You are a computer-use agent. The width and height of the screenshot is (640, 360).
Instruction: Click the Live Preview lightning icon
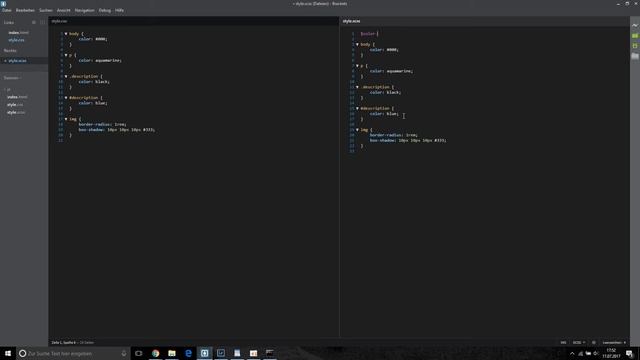click(635, 25)
